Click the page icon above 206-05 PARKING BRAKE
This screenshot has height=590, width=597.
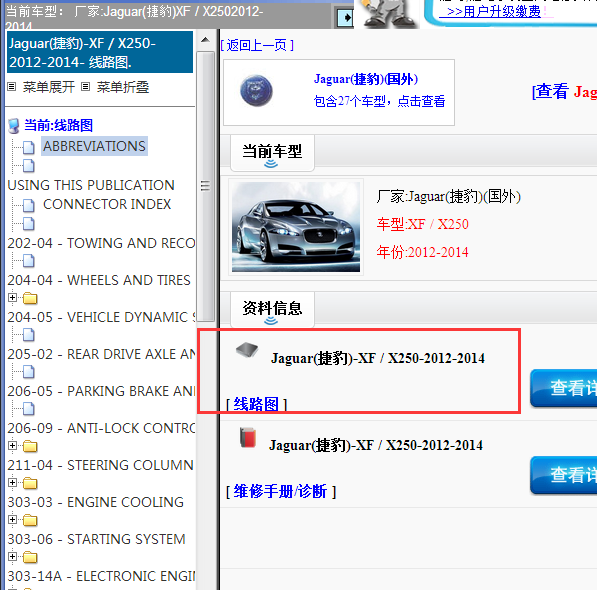[x=29, y=372]
